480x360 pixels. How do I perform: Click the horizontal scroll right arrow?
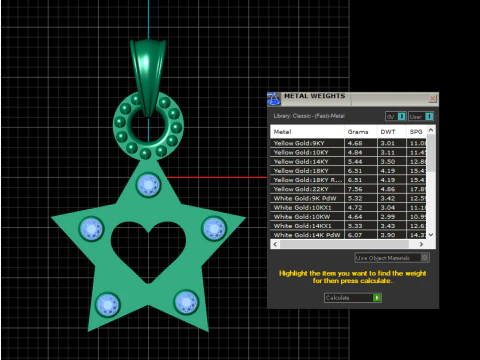click(x=421, y=244)
